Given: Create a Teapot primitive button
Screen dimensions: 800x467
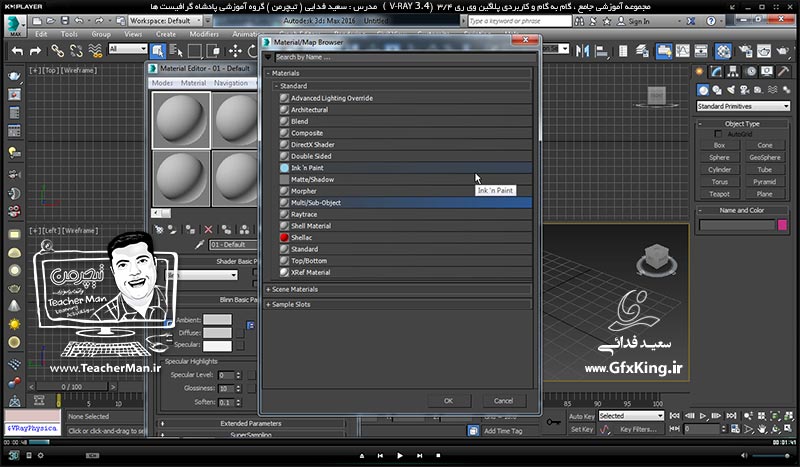Looking at the screenshot, I should [719, 194].
